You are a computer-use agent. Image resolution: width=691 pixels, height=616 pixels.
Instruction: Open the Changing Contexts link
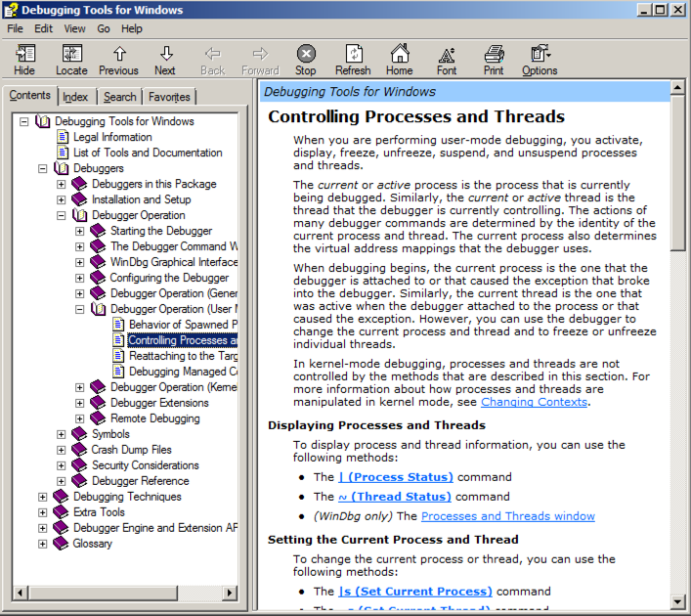[534, 402]
